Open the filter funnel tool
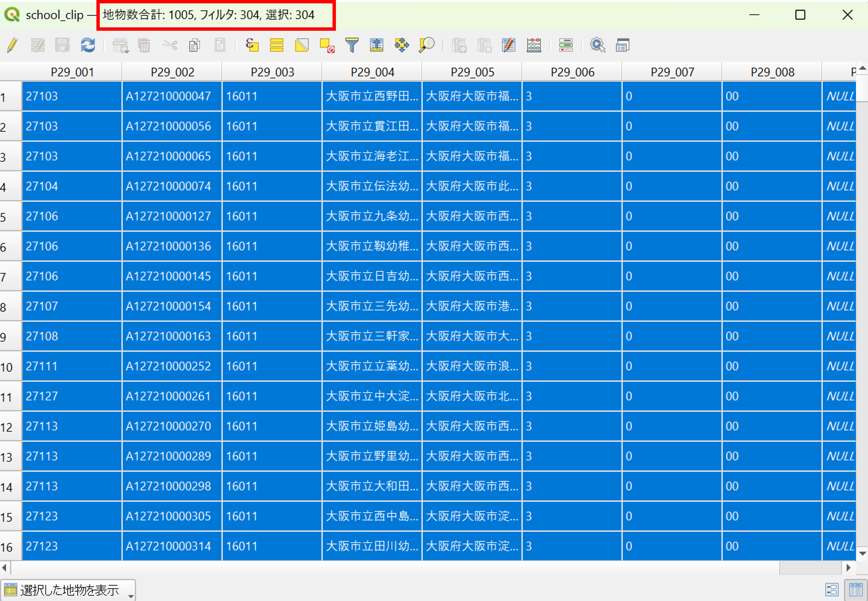Image resolution: width=868 pixels, height=601 pixels. pyautogui.click(x=352, y=45)
